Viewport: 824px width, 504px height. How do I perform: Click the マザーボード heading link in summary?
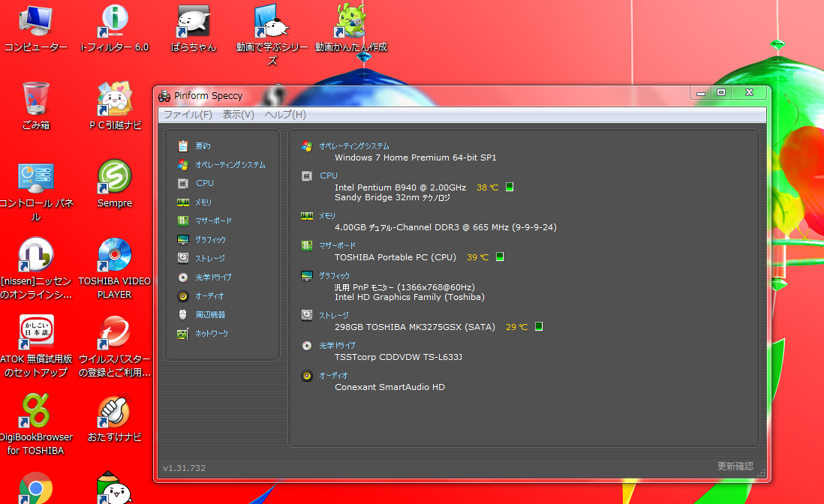(x=338, y=245)
